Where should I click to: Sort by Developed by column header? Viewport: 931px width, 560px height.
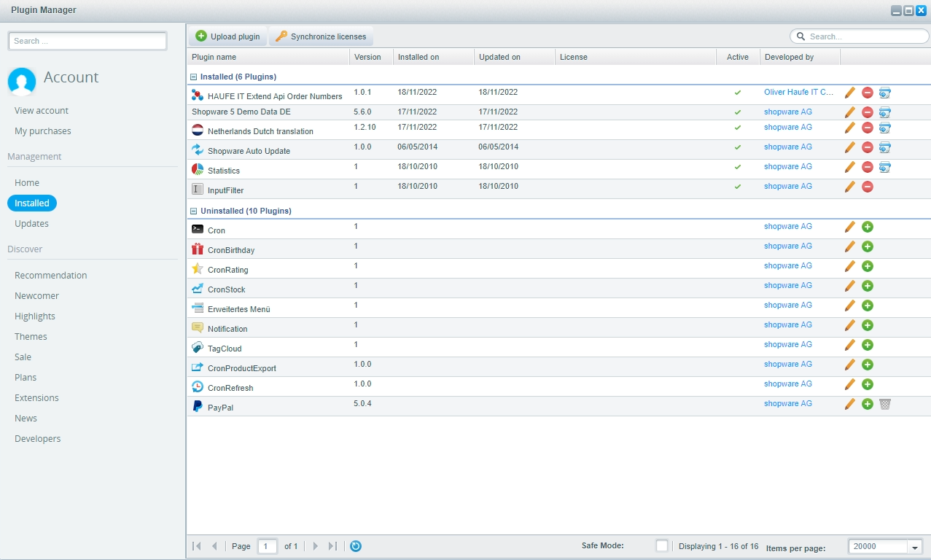point(800,57)
